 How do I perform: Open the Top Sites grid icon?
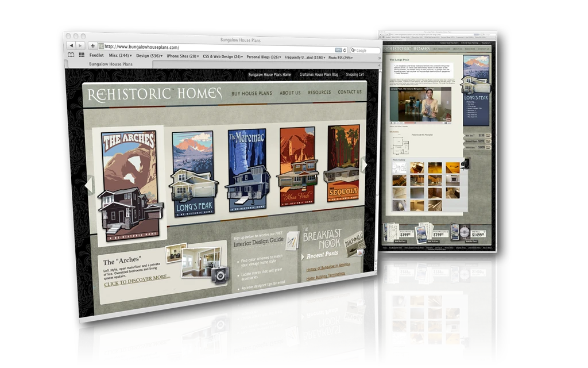pyautogui.click(x=82, y=55)
